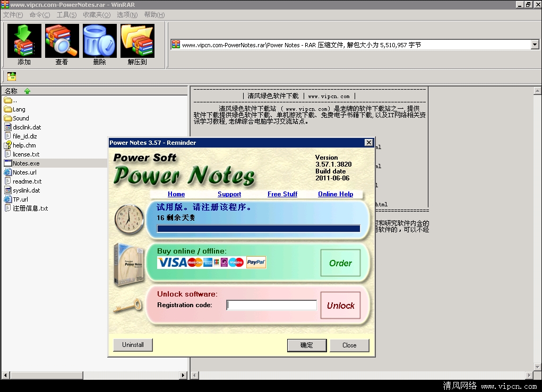Select TP.url shortcut file
The width and height of the screenshot is (542, 392).
pyautogui.click(x=16, y=199)
